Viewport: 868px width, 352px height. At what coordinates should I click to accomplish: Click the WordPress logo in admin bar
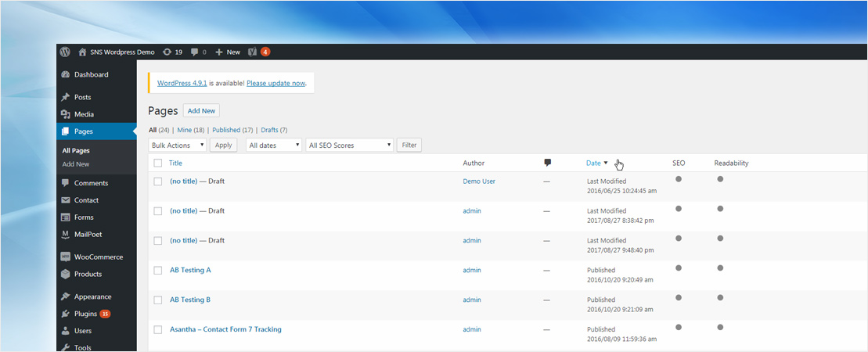65,52
